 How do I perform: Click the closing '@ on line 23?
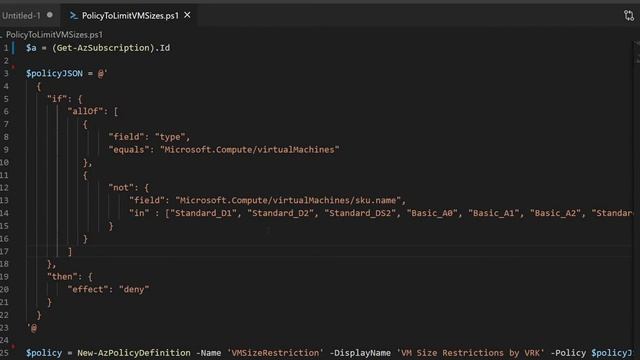click(32, 328)
